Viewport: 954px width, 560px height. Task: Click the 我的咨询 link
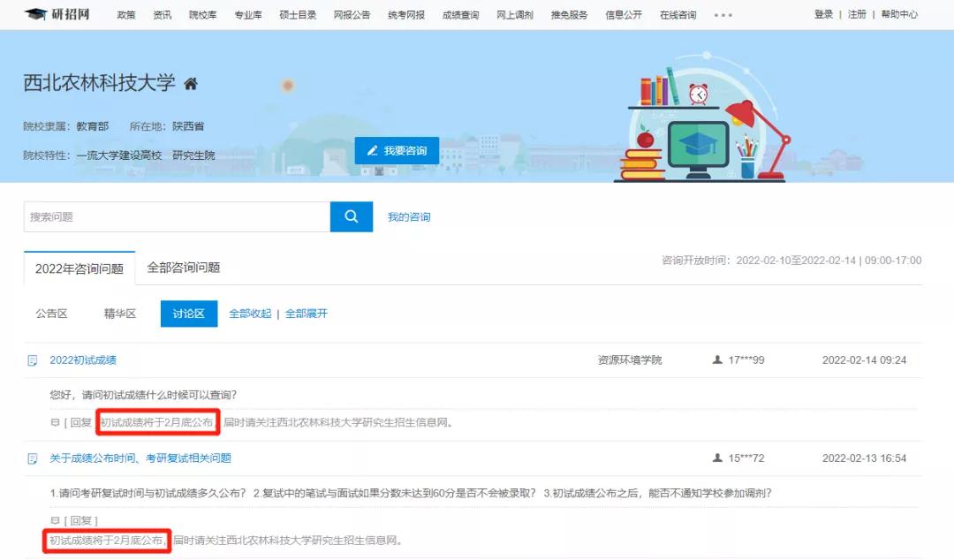[x=411, y=216]
